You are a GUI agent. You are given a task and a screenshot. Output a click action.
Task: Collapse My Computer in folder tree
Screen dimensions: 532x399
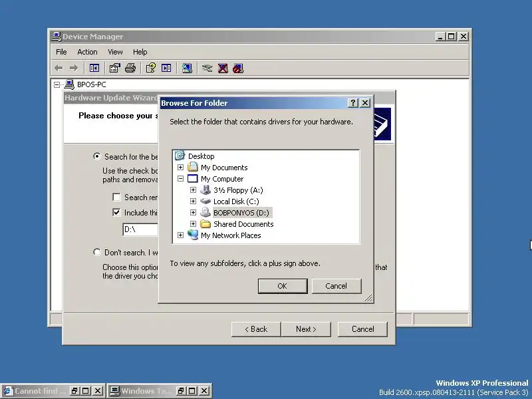(x=180, y=178)
